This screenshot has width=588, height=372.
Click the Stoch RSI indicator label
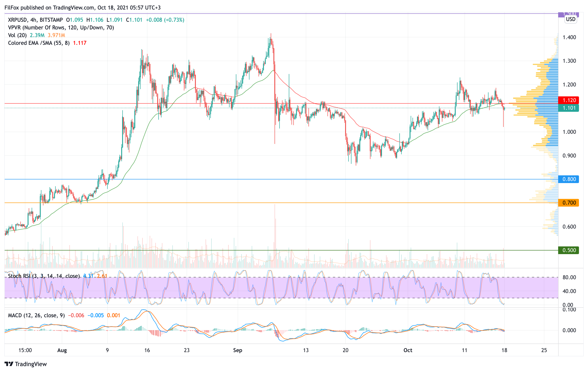[44, 276]
